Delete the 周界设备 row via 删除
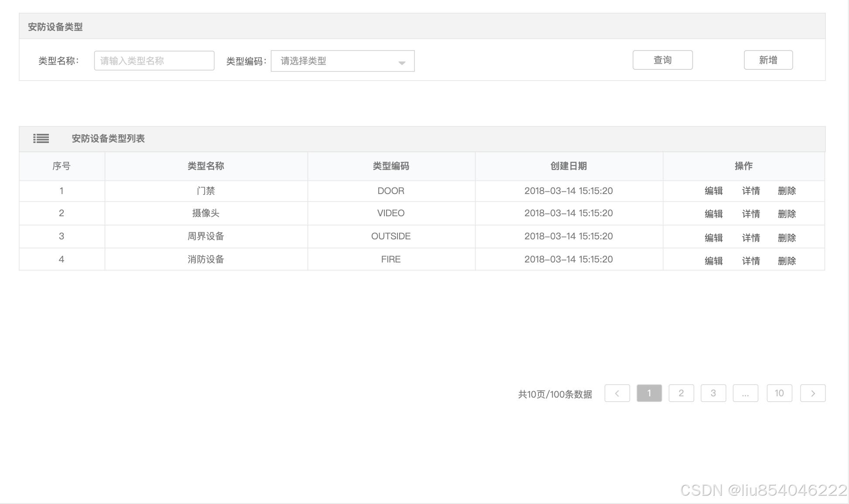Image resolution: width=849 pixels, height=504 pixels. [x=787, y=238]
